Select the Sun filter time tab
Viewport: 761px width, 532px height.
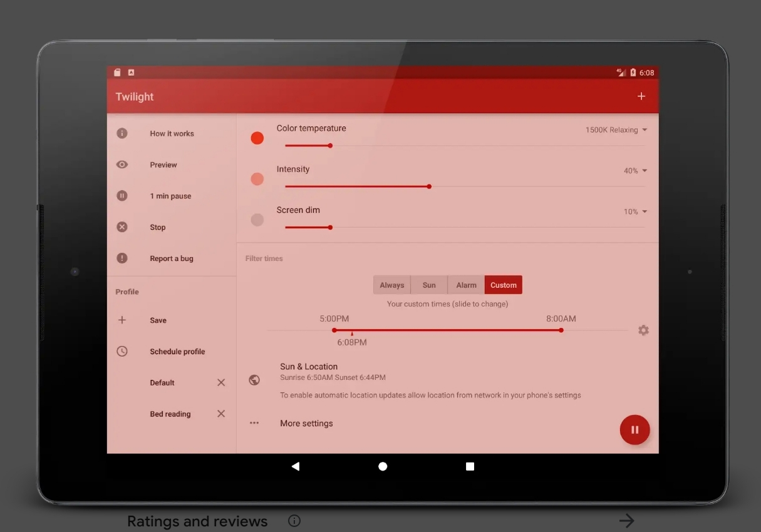click(x=429, y=285)
